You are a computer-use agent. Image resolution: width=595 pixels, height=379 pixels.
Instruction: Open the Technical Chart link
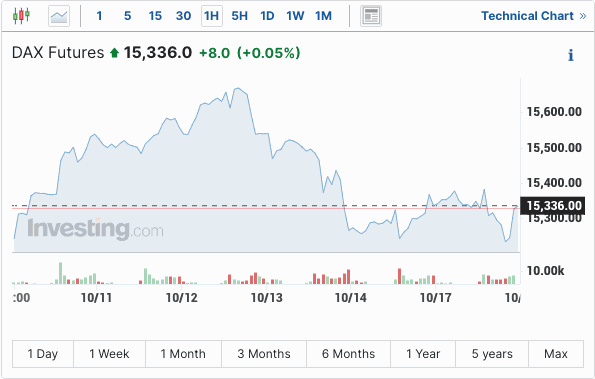[534, 16]
